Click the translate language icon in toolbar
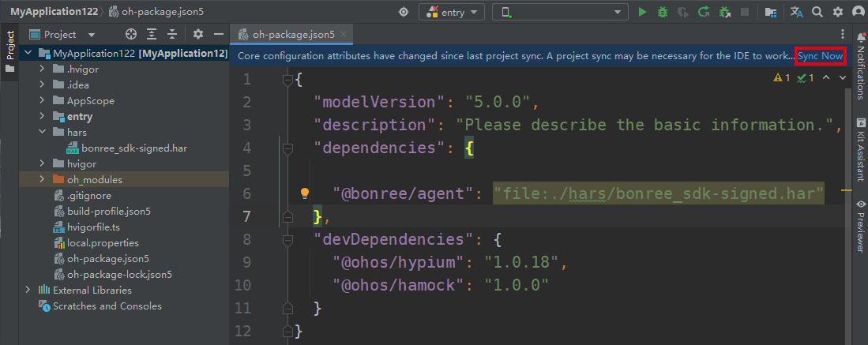 pos(797,12)
